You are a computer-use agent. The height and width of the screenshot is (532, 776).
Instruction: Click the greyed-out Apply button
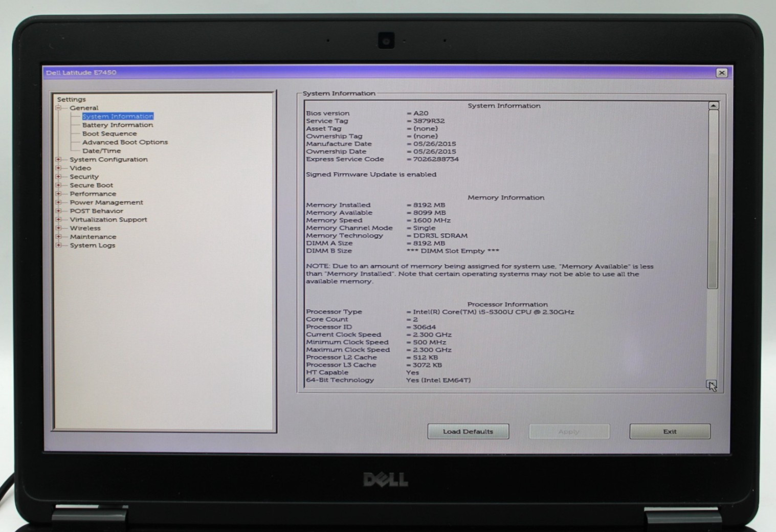[x=569, y=432]
